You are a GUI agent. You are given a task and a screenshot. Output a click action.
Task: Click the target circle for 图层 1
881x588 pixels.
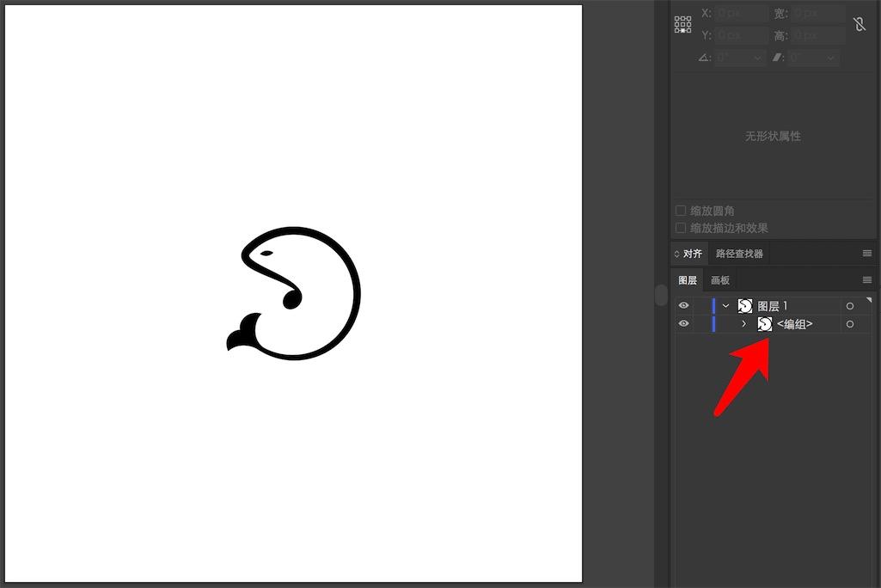click(849, 306)
